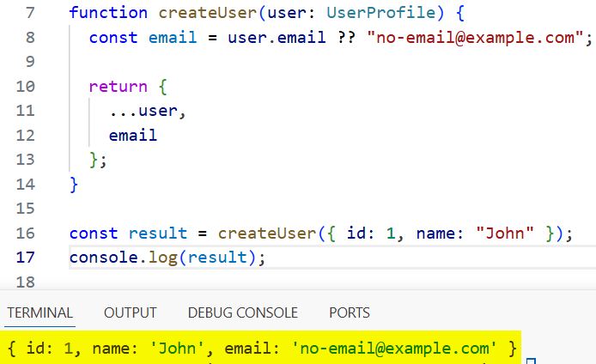Image resolution: width=596 pixels, height=364 pixels.
Task: Open the OUTPUT tab
Action: click(130, 312)
